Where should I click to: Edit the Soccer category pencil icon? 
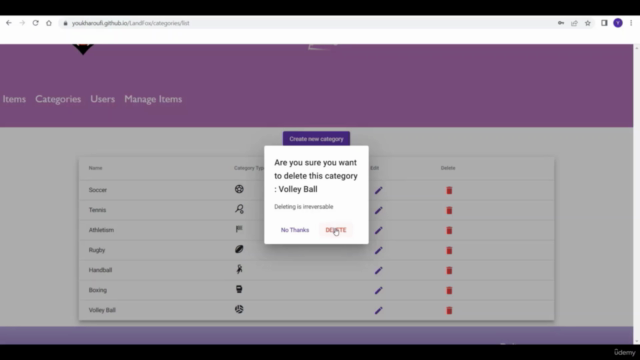[x=378, y=190]
